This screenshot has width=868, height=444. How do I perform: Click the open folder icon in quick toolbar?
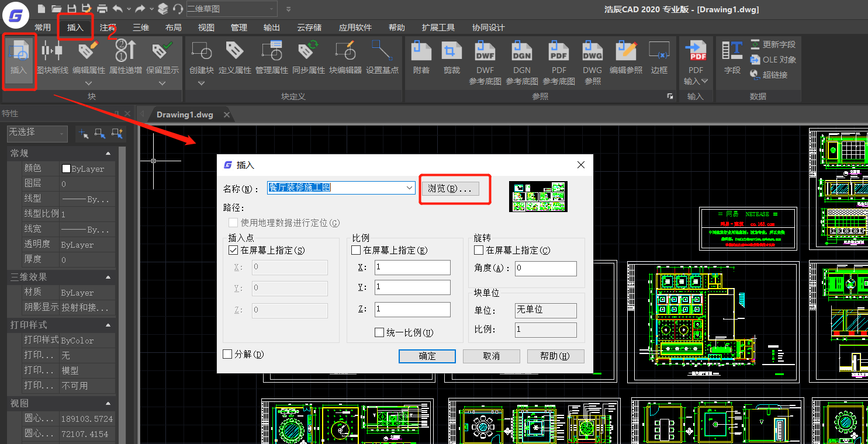[x=57, y=9]
